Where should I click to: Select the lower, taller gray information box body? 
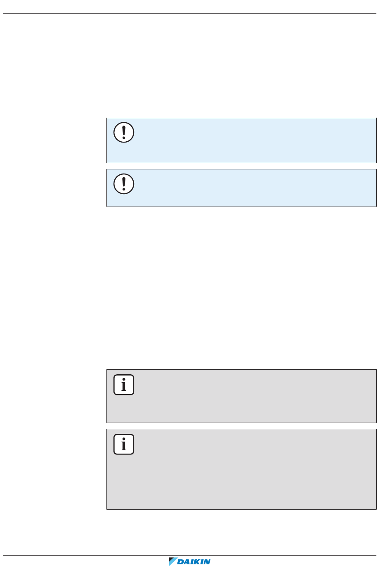241,469
